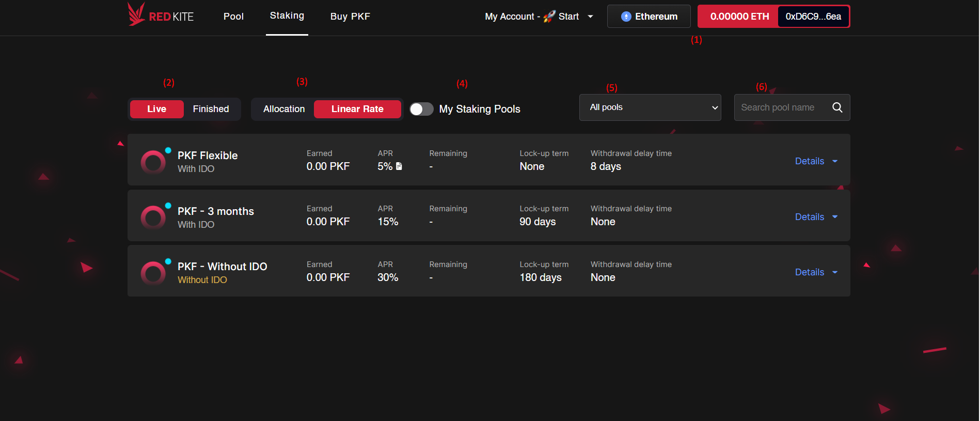Click My Account - Start menu
The height and width of the screenshot is (421, 980).
(x=539, y=17)
